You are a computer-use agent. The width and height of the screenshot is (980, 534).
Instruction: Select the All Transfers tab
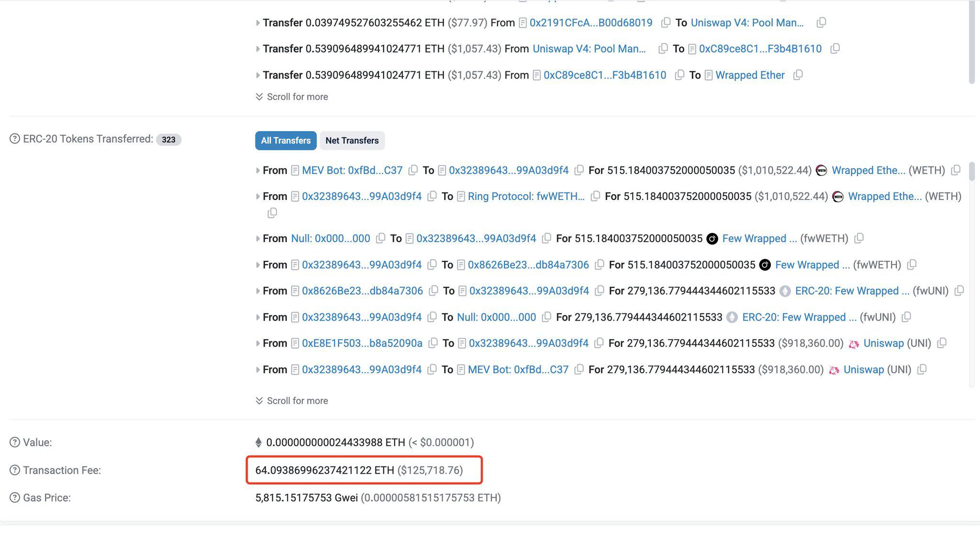286,141
